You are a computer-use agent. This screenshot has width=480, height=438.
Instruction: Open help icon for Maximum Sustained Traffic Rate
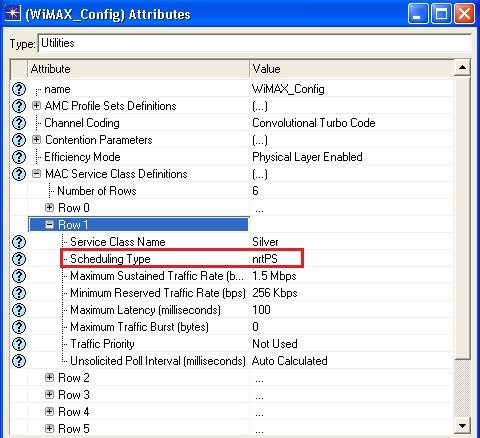[x=19, y=276]
